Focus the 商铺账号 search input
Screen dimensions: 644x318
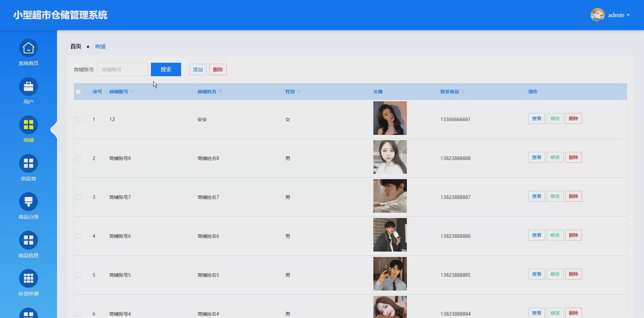pos(122,69)
